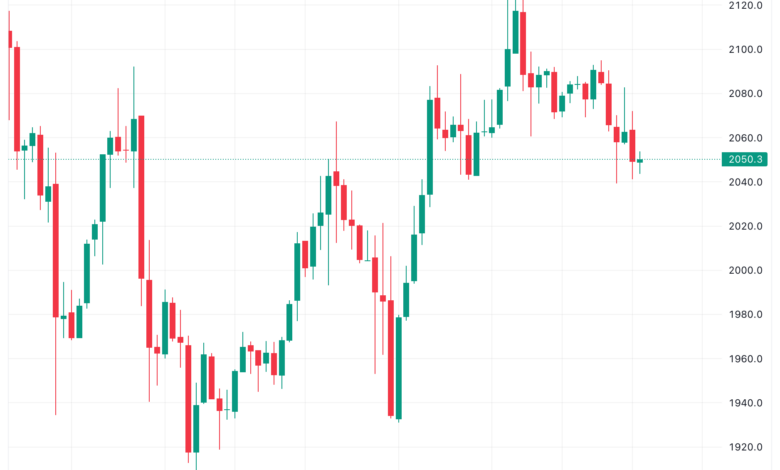
Task: Click the green 2050.3 current price tag
Action: point(744,159)
